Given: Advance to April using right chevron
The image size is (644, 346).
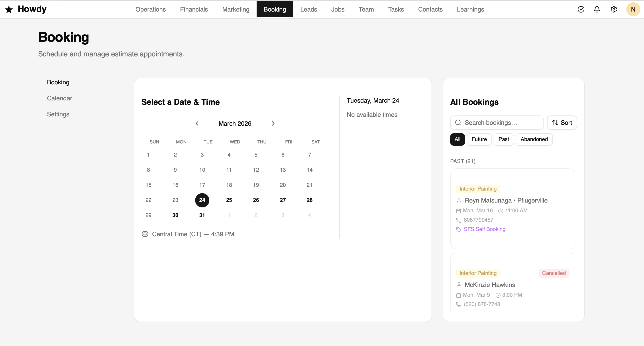Looking at the screenshot, I should pos(273,123).
